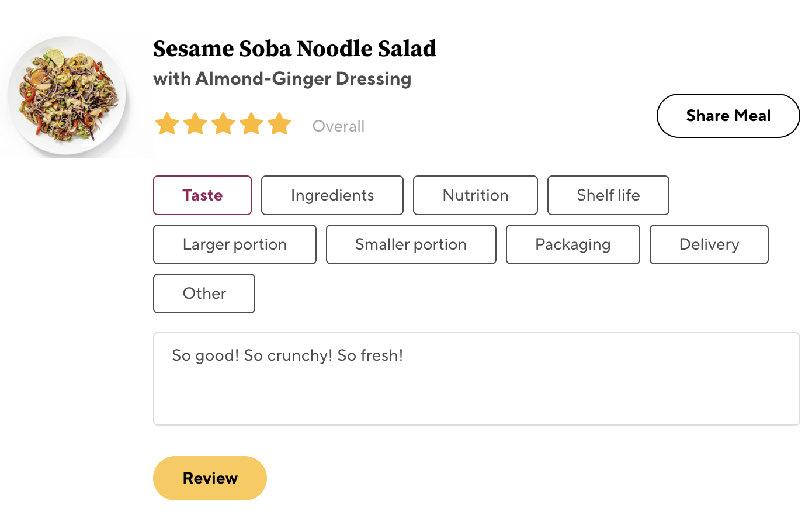The height and width of the screenshot is (518, 812).
Task: Click the fifth rating star
Action: pyautogui.click(x=279, y=124)
